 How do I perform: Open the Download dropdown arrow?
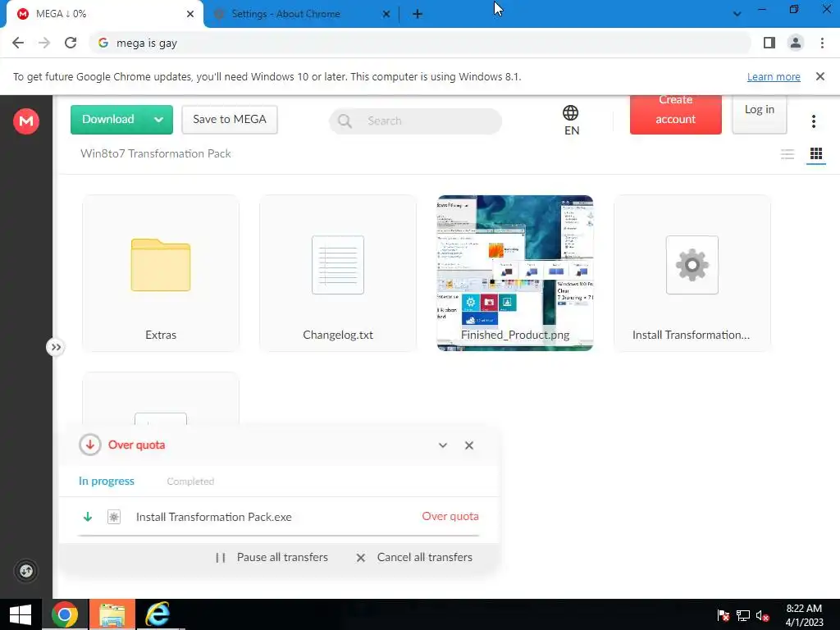pyautogui.click(x=158, y=120)
